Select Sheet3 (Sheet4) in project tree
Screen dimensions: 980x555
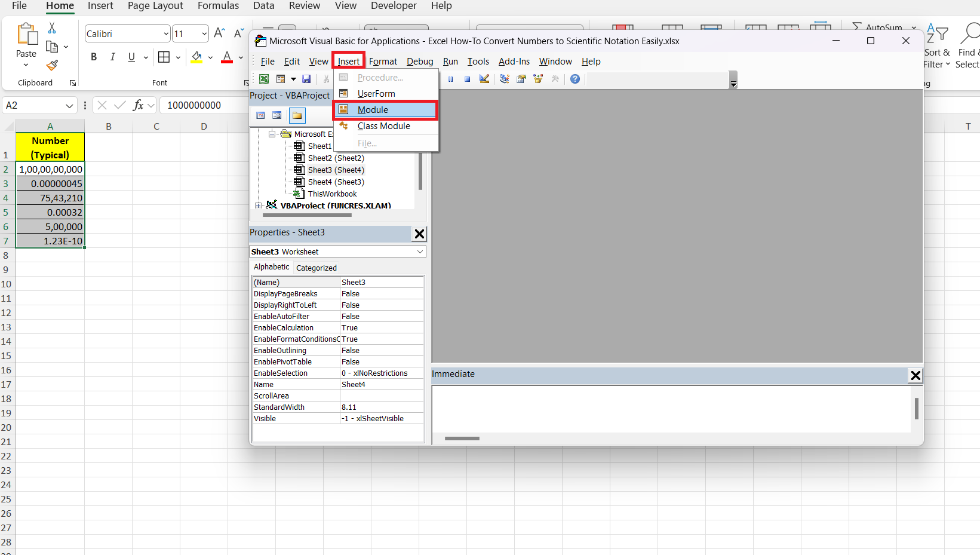(x=336, y=170)
